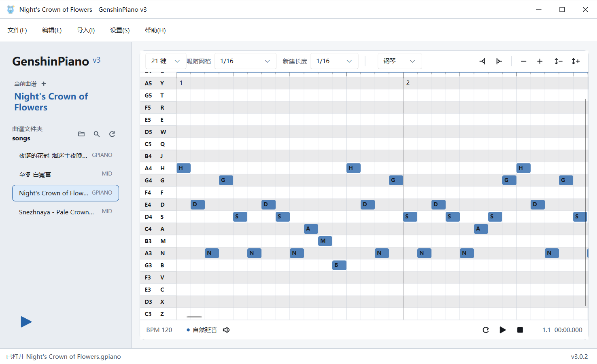Select first A note on C4 row
The height and width of the screenshot is (364, 597).
click(x=311, y=229)
